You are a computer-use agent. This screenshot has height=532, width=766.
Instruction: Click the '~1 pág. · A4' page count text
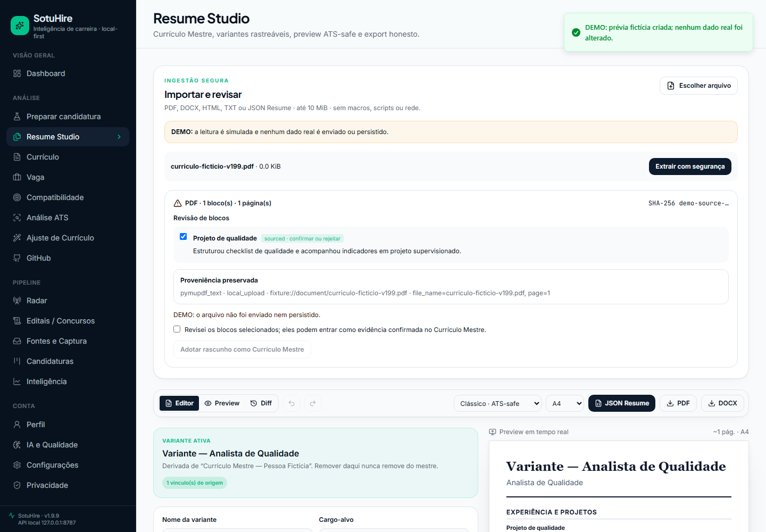click(x=731, y=432)
